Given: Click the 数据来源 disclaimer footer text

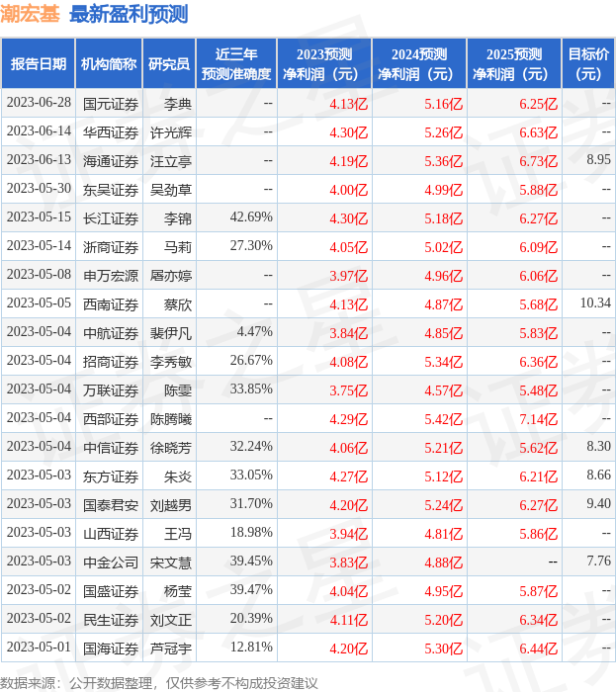Looking at the screenshot, I should [159, 683].
